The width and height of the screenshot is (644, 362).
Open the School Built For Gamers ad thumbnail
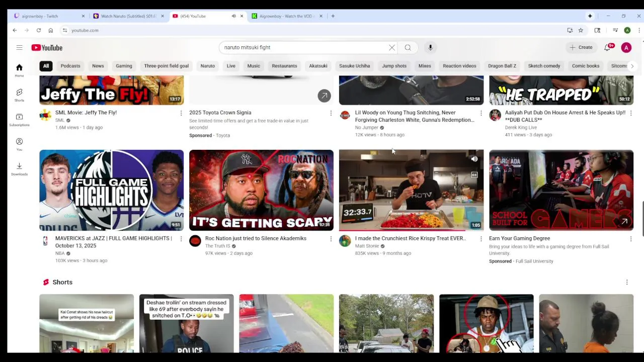(561, 190)
